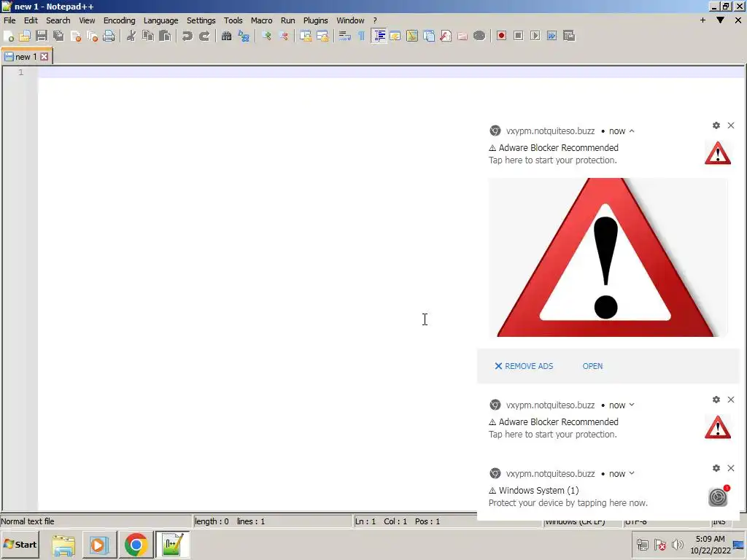
Task: Click the plus button in the menu bar
Action: [703, 20]
